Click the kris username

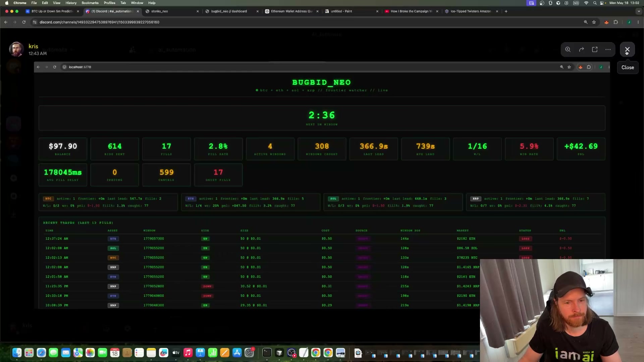(33, 46)
